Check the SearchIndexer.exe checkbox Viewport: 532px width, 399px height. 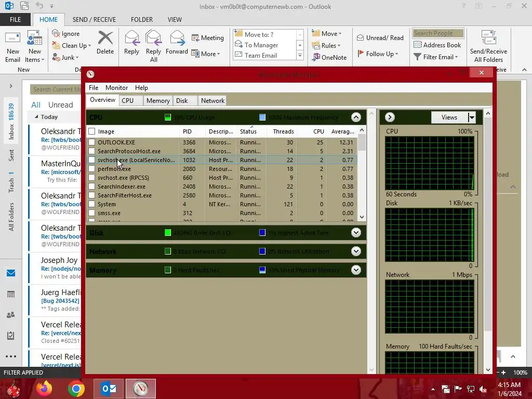tap(91, 187)
